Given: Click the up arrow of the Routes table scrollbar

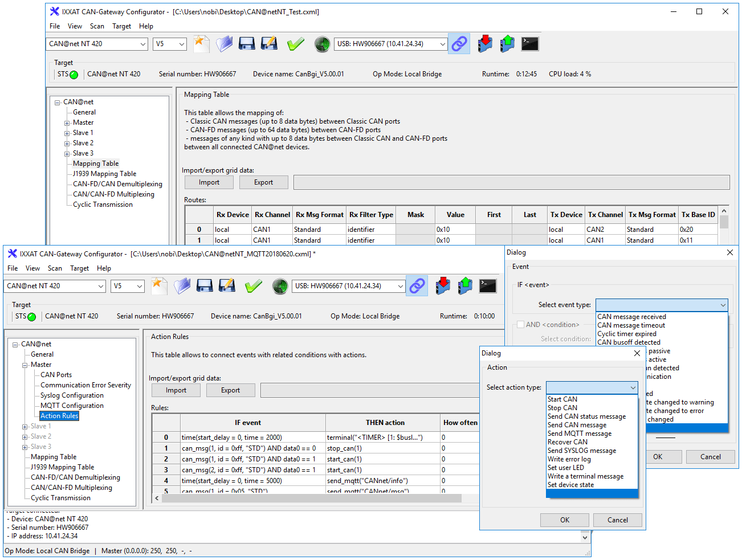Looking at the screenshot, I should pyautogui.click(x=724, y=211).
